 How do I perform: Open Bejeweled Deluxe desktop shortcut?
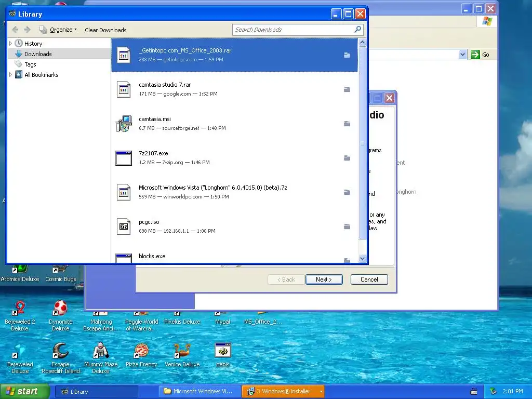tap(20, 358)
